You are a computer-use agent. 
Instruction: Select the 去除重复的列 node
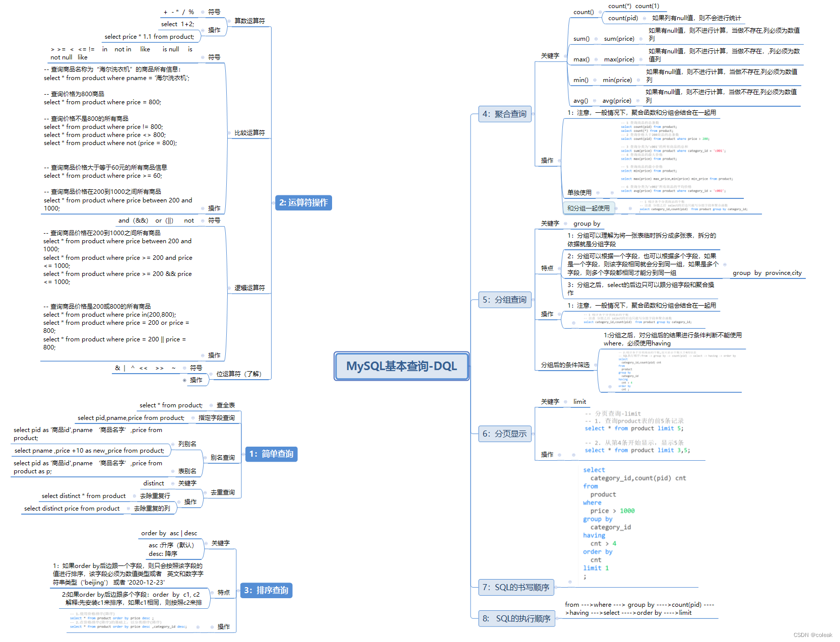(x=152, y=509)
